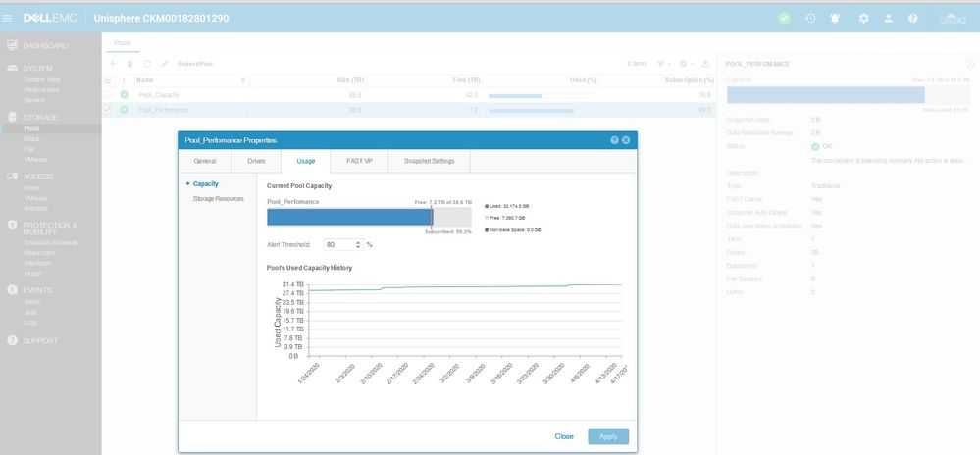This screenshot has height=455, width=980.
Task: Switch to the FAST VP tab
Action: click(359, 161)
